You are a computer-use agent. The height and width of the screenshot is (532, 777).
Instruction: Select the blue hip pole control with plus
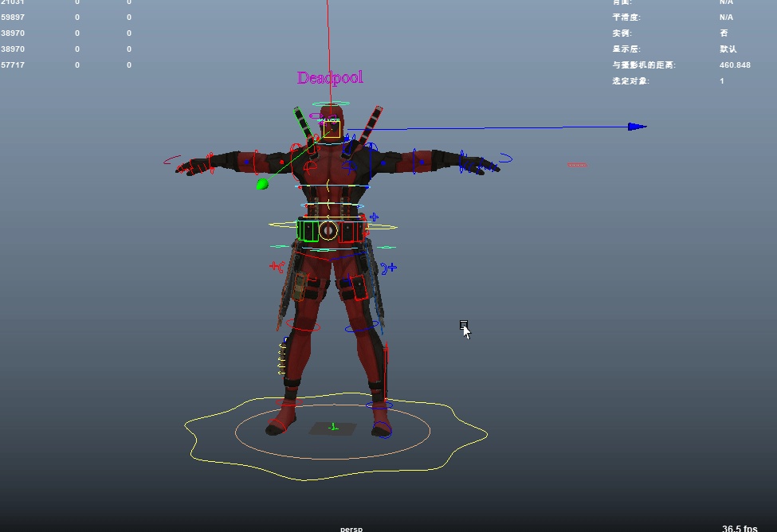pyautogui.click(x=389, y=268)
